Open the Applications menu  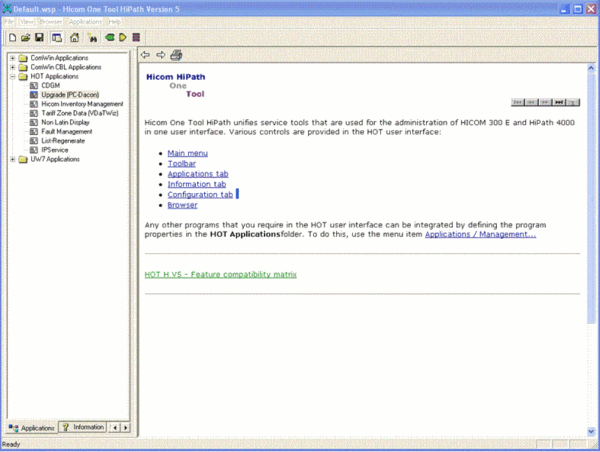pyautogui.click(x=85, y=21)
